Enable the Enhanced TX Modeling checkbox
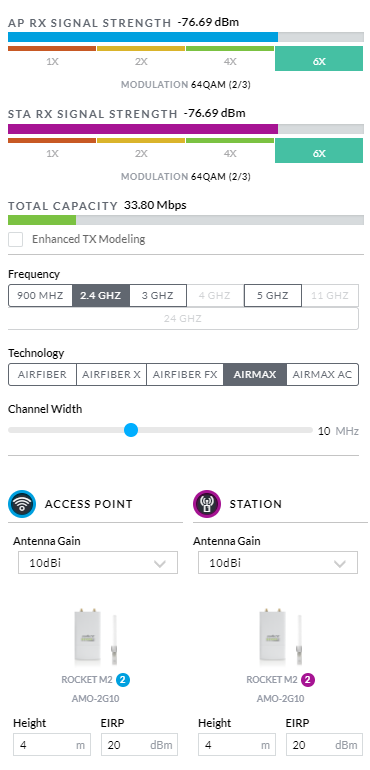 click(x=16, y=240)
